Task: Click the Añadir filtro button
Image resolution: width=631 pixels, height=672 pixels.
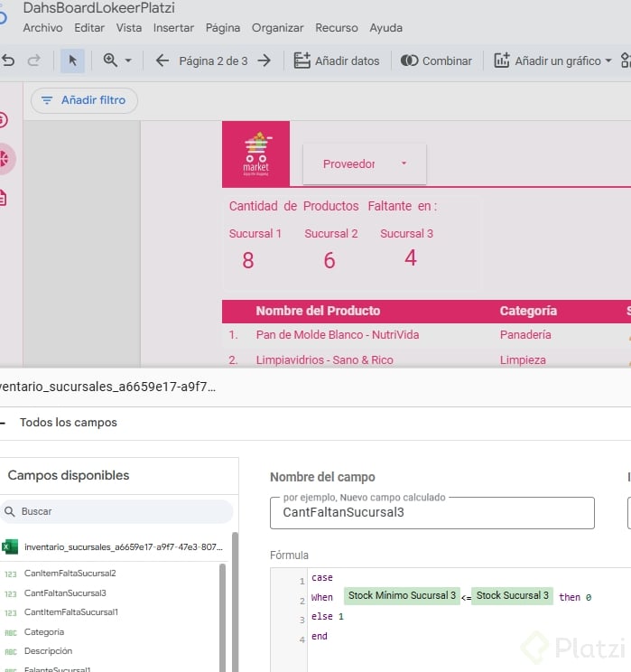Action: point(84,100)
